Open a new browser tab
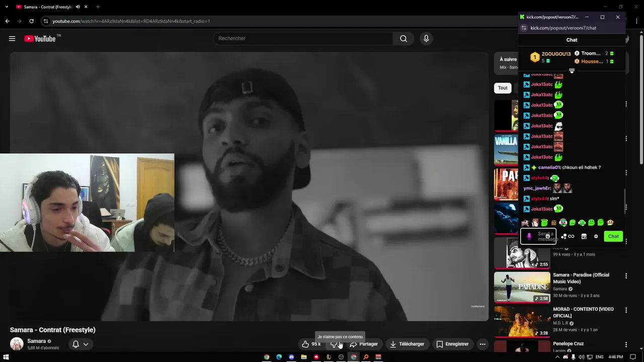The image size is (644, 362). (x=98, y=7)
